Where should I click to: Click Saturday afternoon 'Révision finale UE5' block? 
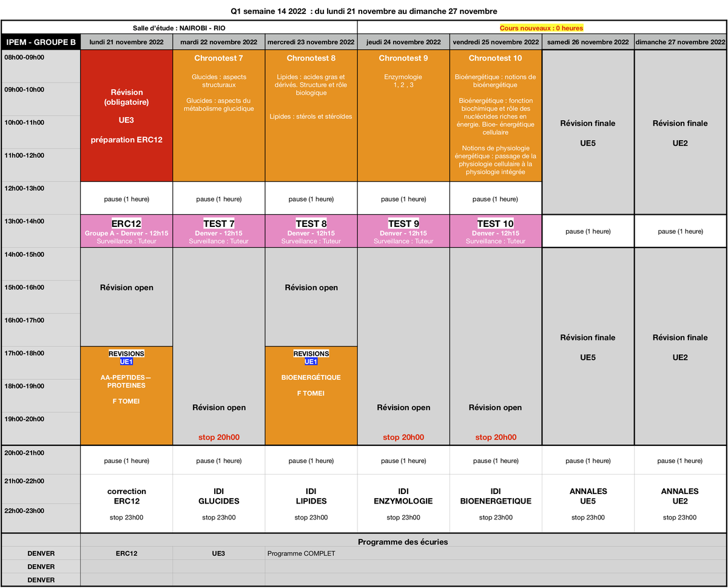tap(588, 346)
